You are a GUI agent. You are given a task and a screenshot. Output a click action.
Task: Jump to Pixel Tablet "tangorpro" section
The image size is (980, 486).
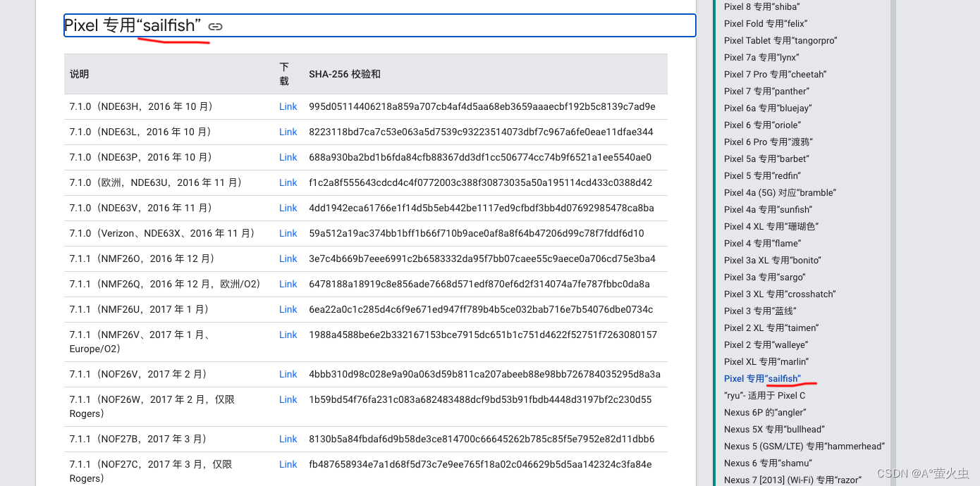pyautogui.click(x=780, y=40)
